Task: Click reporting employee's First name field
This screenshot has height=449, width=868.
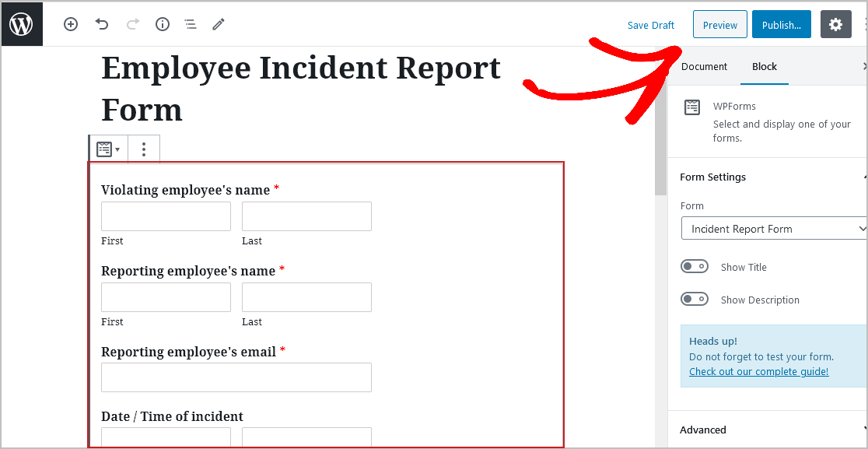Action: pyautogui.click(x=166, y=297)
